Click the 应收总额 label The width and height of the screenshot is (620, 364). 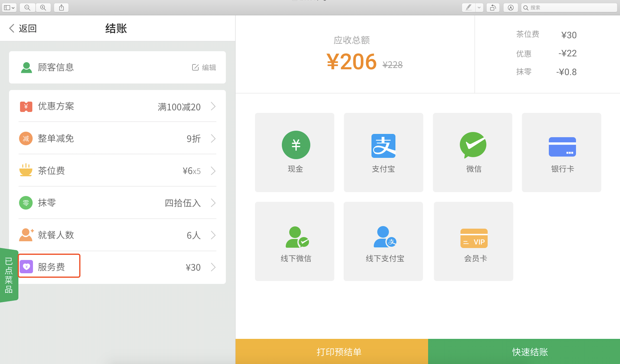(x=352, y=40)
